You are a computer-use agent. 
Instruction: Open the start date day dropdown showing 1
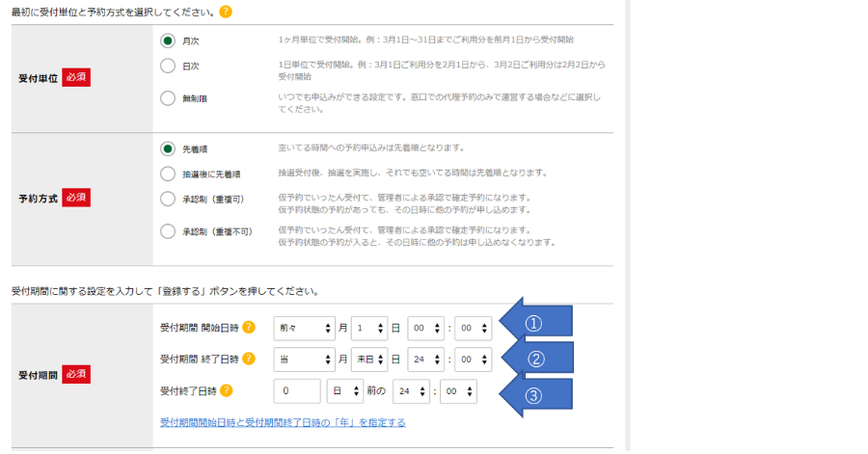[368, 328]
